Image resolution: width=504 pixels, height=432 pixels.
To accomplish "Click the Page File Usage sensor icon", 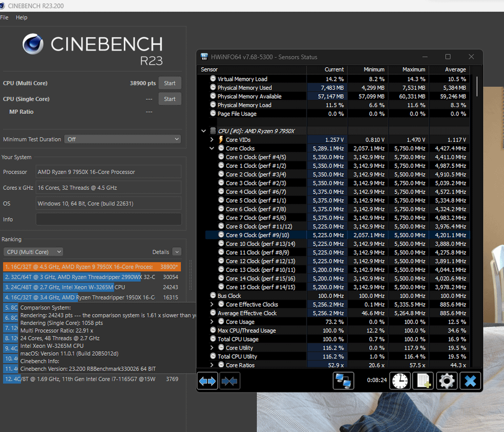I will 213,113.
